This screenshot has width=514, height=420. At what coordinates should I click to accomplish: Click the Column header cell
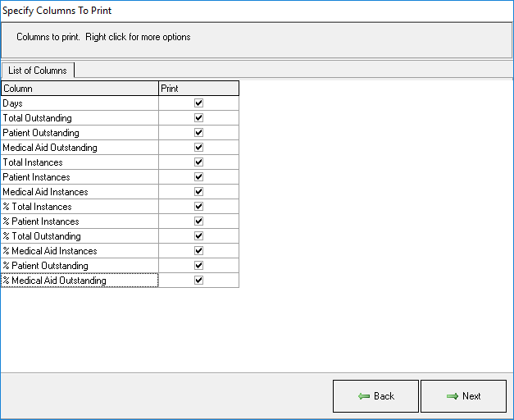point(80,89)
